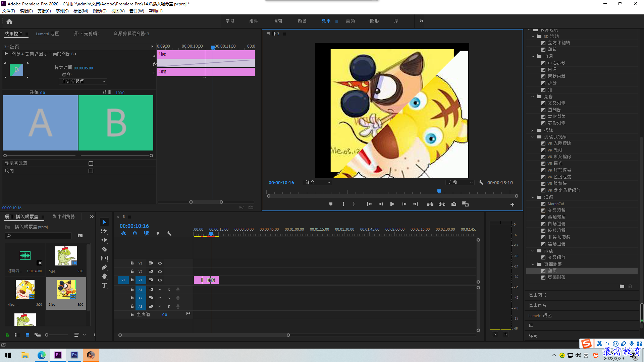The image size is (644, 362).
Task: Solo audio track A2
Action: (169, 298)
